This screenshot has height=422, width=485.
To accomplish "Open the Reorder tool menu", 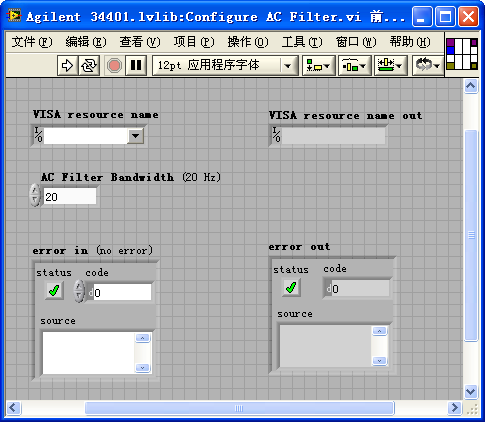I will tap(428, 65).
